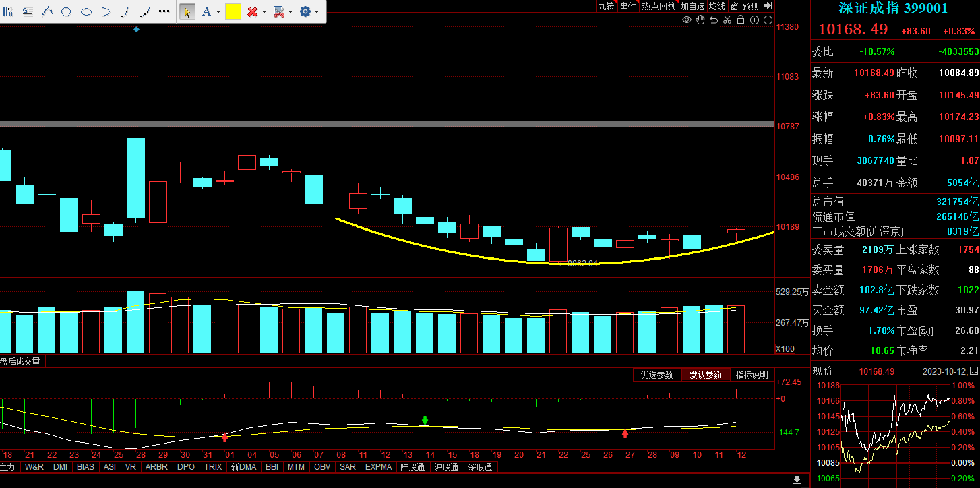Activate the arrow pointer selection tool
This screenshot has height=488, width=980.
tap(187, 11)
